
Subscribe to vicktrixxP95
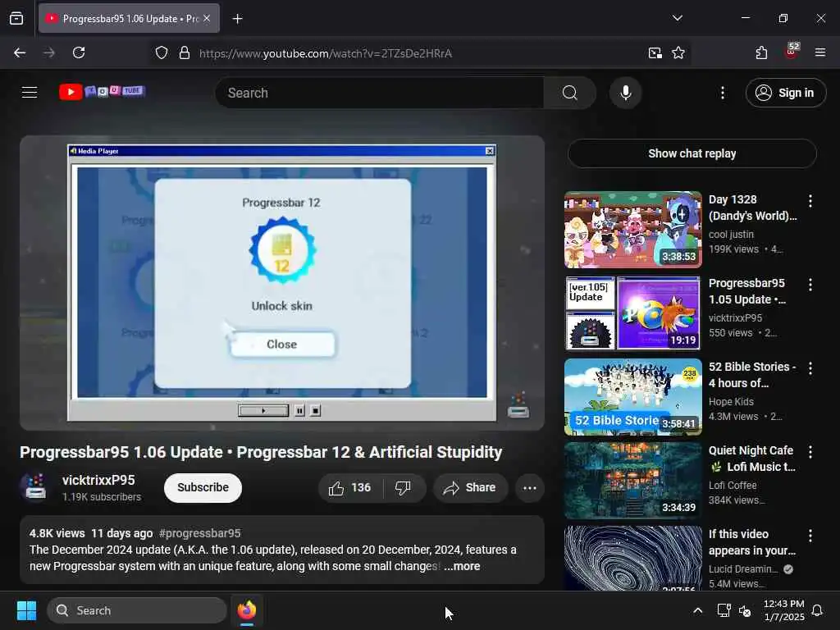point(203,487)
